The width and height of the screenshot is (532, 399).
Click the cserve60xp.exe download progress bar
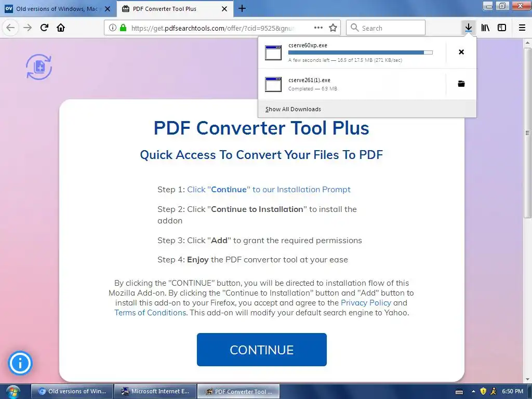(x=361, y=52)
